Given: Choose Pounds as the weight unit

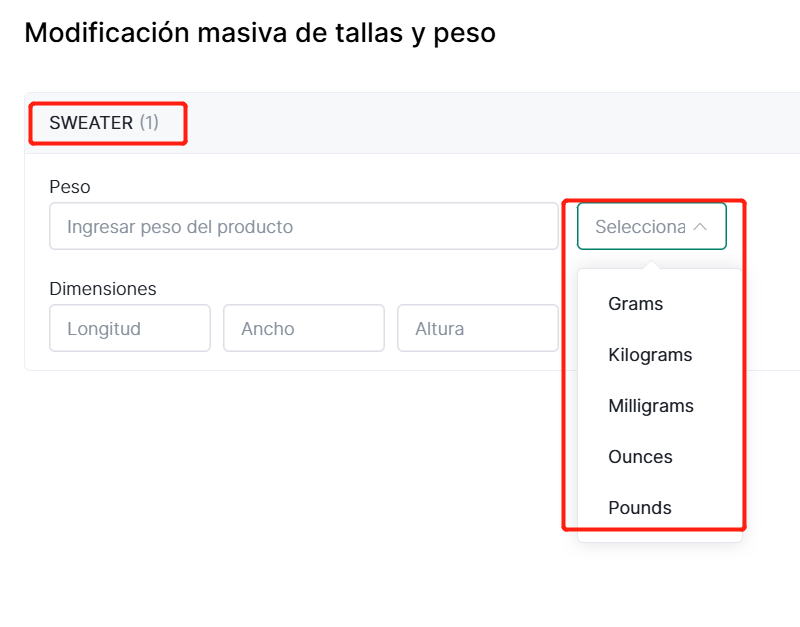Looking at the screenshot, I should (x=639, y=508).
